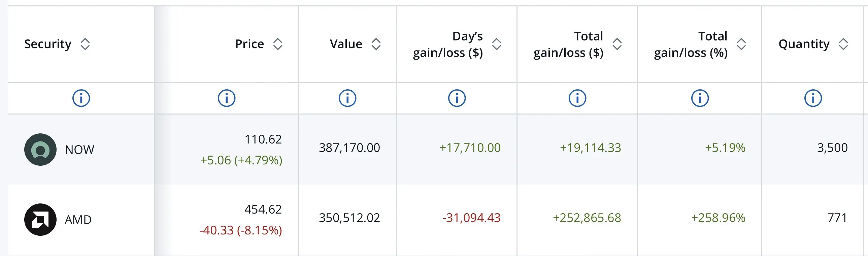Screen dimensions: 868x256
Task: Sort table by Quantity column arrows
Action: click(843, 44)
